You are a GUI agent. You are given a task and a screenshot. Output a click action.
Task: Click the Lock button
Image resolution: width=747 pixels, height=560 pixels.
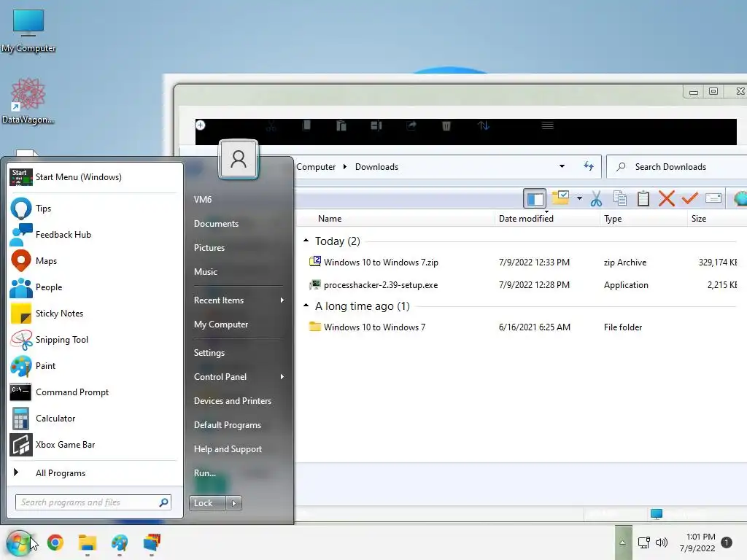207,503
